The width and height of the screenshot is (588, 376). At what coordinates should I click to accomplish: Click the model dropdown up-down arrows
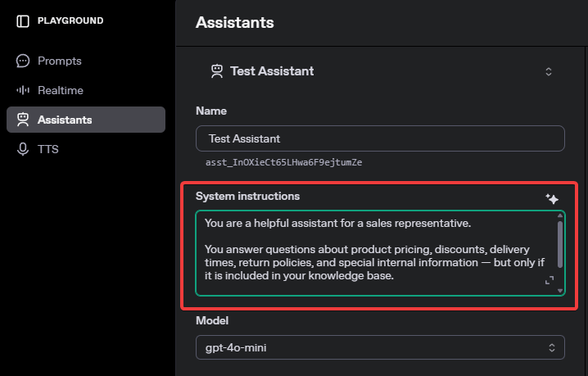(552, 347)
